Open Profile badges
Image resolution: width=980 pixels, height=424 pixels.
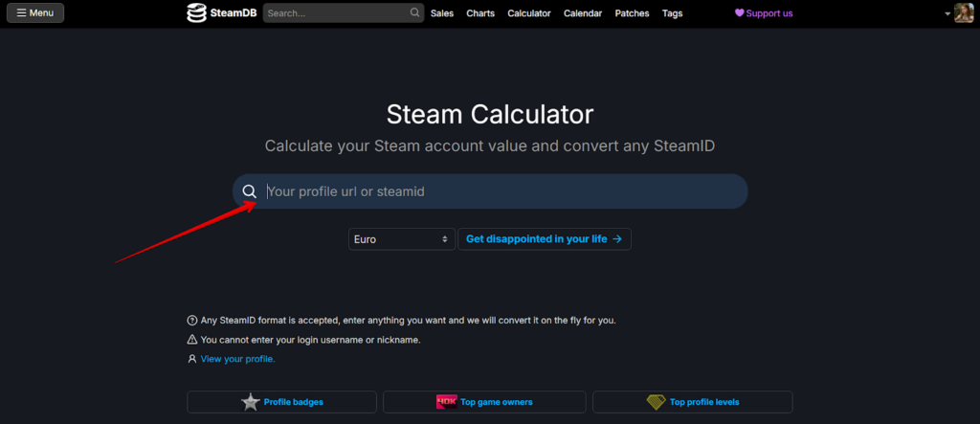[282, 402]
